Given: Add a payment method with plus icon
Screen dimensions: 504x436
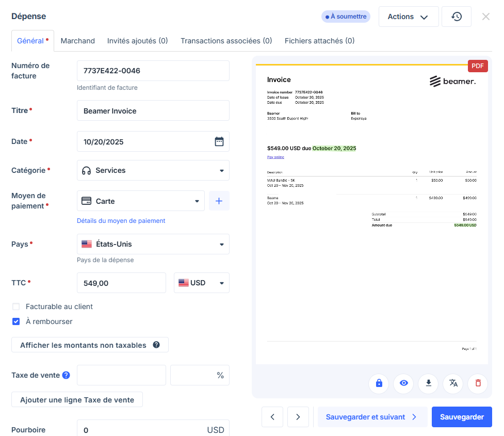Looking at the screenshot, I should 219,201.
